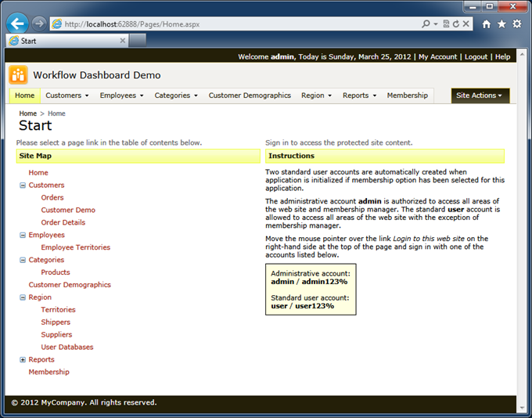Viewport: 532px width, 418px height.
Task: Open Orders link in Site Map
Action: [52, 197]
